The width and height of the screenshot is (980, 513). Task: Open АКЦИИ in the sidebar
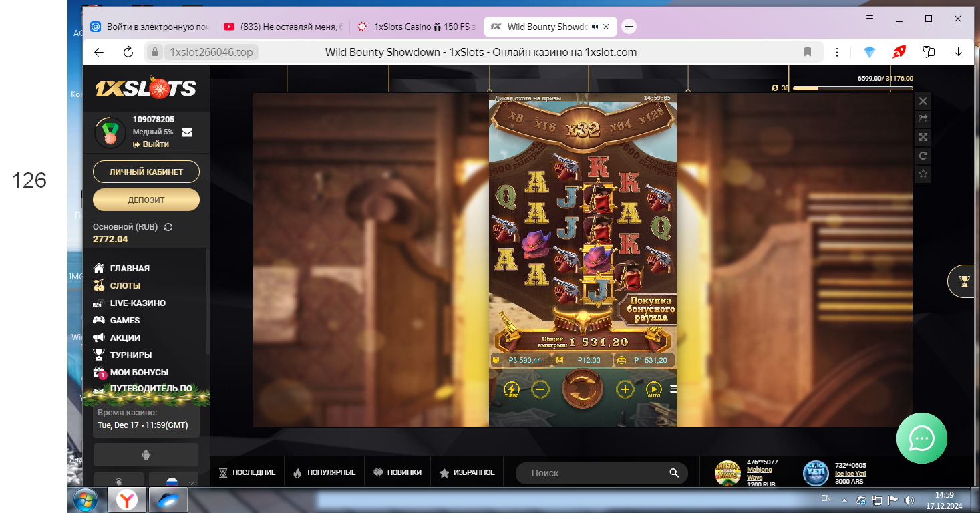117,337
